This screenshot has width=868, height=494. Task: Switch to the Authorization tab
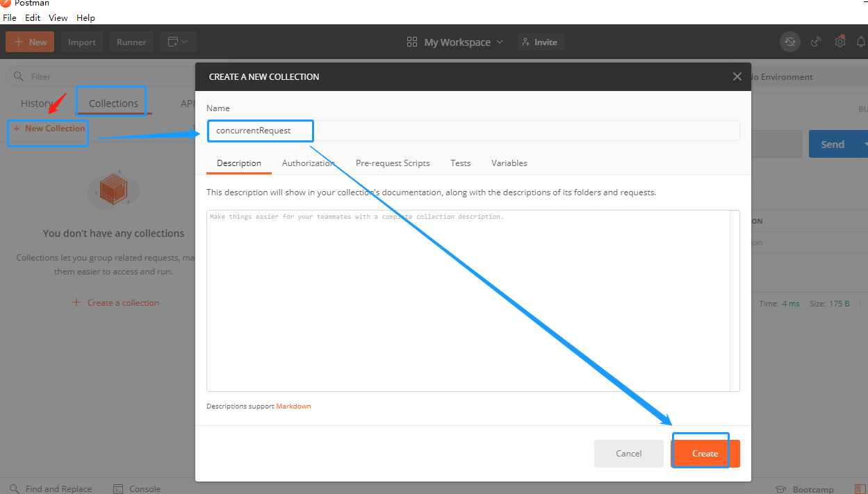[308, 163]
